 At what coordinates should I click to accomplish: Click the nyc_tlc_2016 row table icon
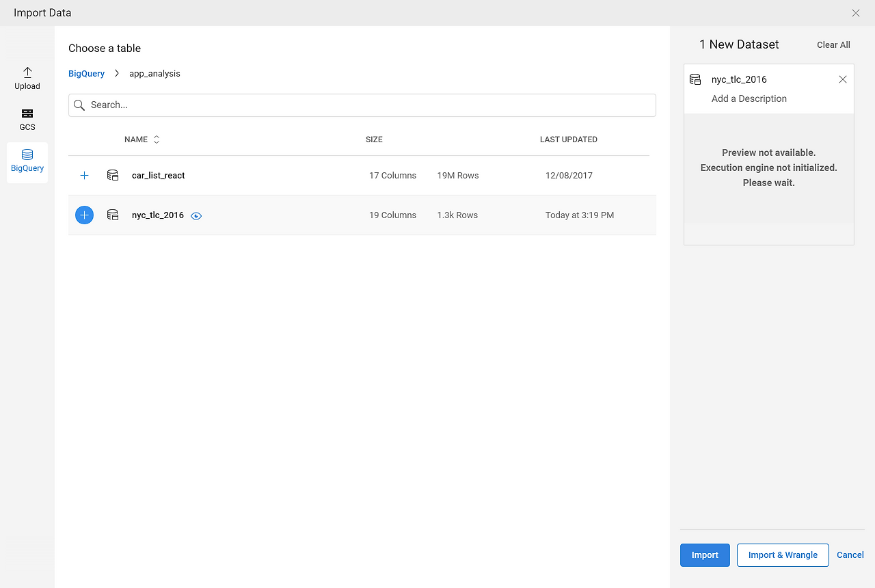[113, 215]
